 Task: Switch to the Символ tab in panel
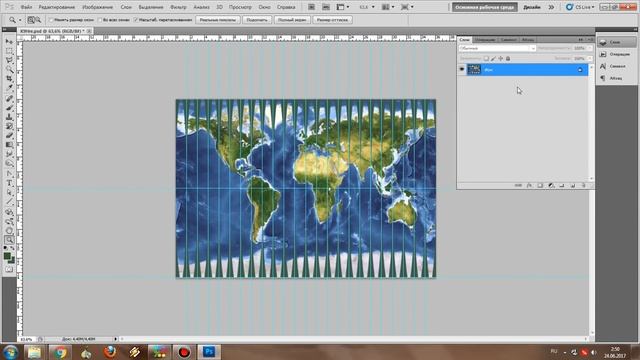point(509,40)
